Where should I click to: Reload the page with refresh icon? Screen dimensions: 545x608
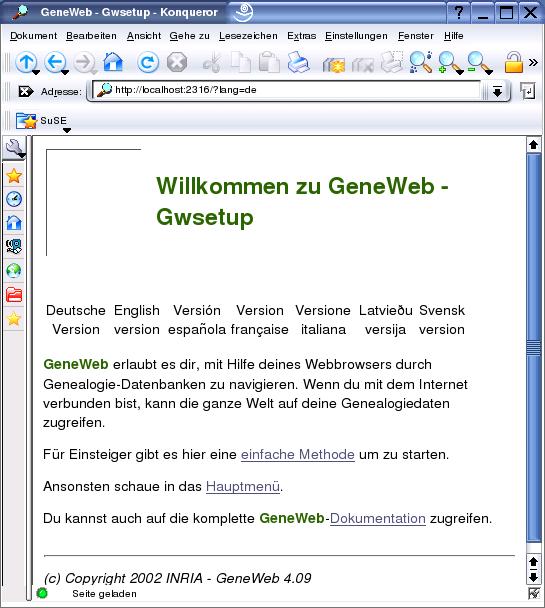click(148, 62)
